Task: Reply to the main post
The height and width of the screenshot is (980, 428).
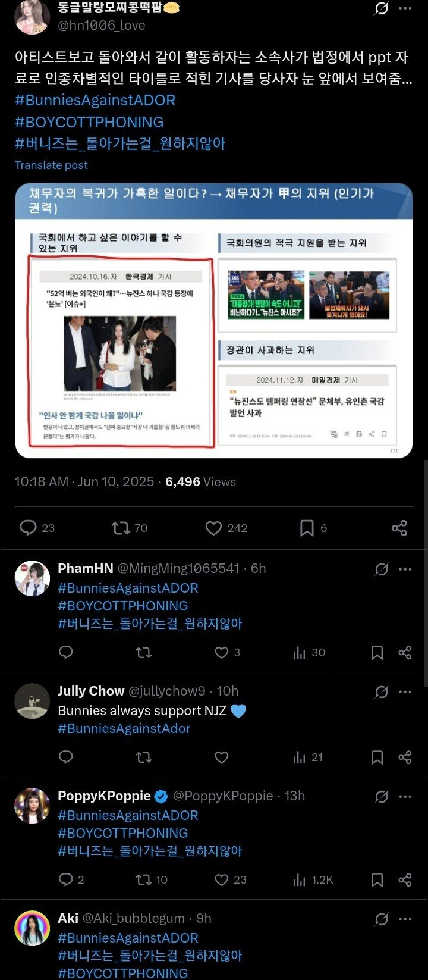Action: click(37, 528)
